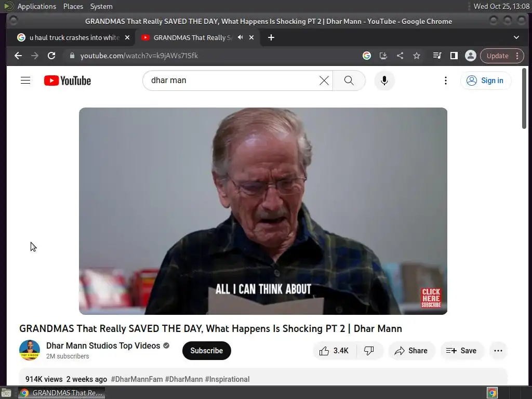Click the page vertical scrollbar
The image size is (532, 399).
[524, 98]
